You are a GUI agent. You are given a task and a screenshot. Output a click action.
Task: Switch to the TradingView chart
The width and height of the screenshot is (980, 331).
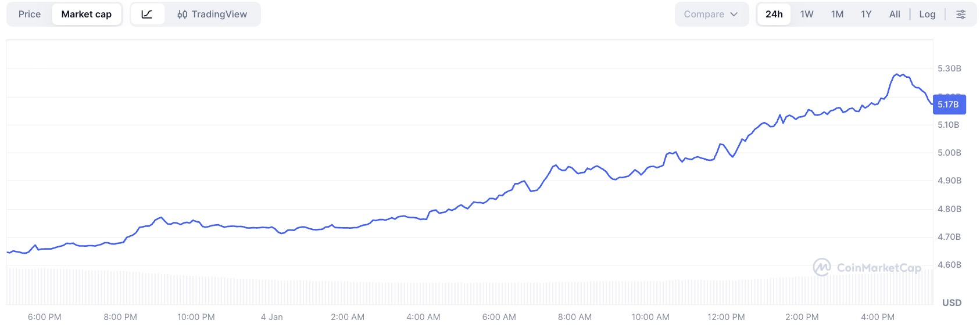point(212,15)
